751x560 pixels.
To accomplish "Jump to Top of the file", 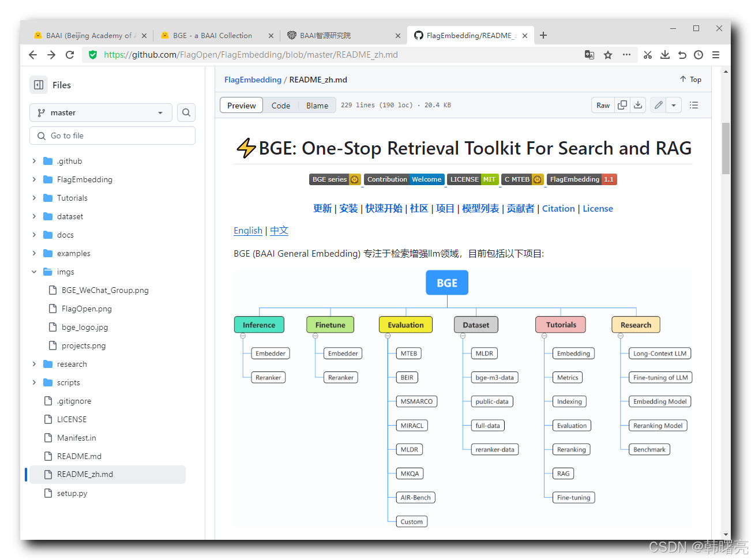I will [690, 80].
